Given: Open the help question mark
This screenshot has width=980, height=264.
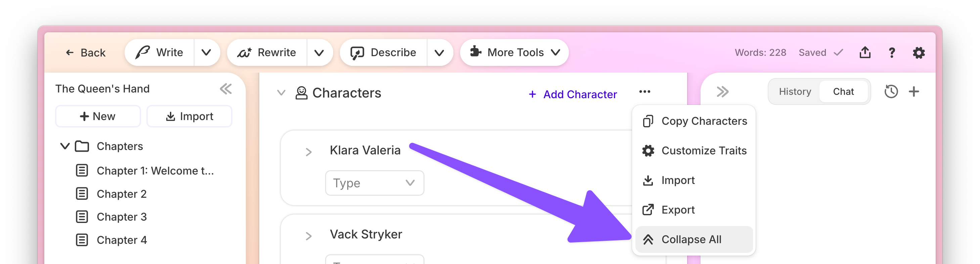Looking at the screenshot, I should (892, 52).
